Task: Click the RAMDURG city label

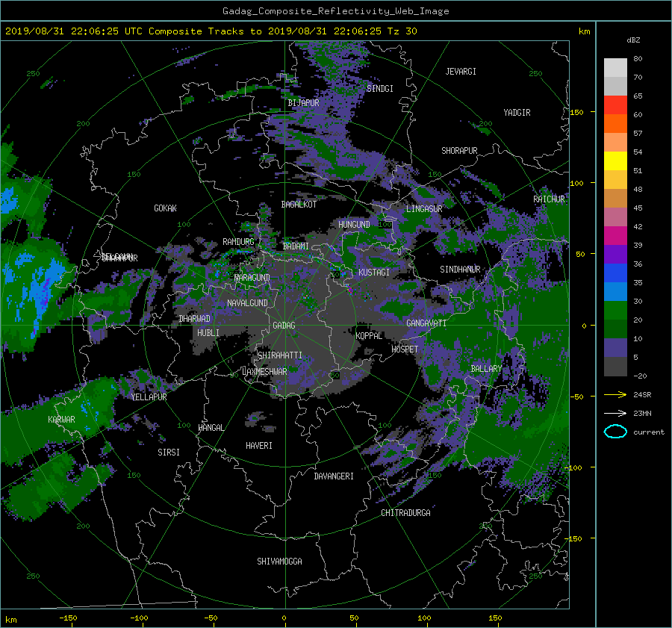Action: coord(238,242)
